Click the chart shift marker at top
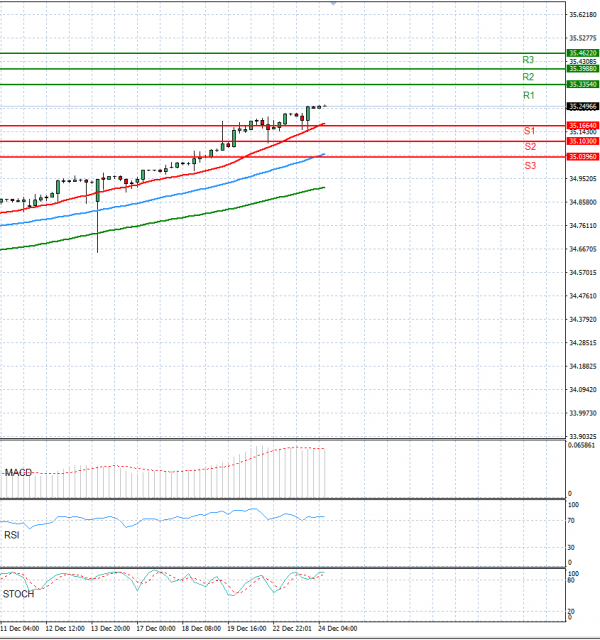The height and width of the screenshot is (640, 600). 333,3
